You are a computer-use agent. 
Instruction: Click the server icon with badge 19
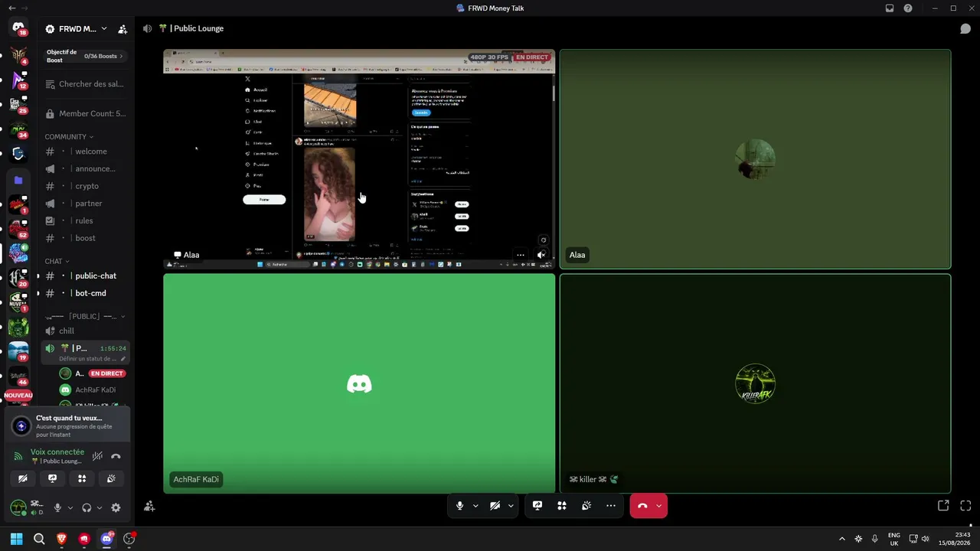pos(18,351)
